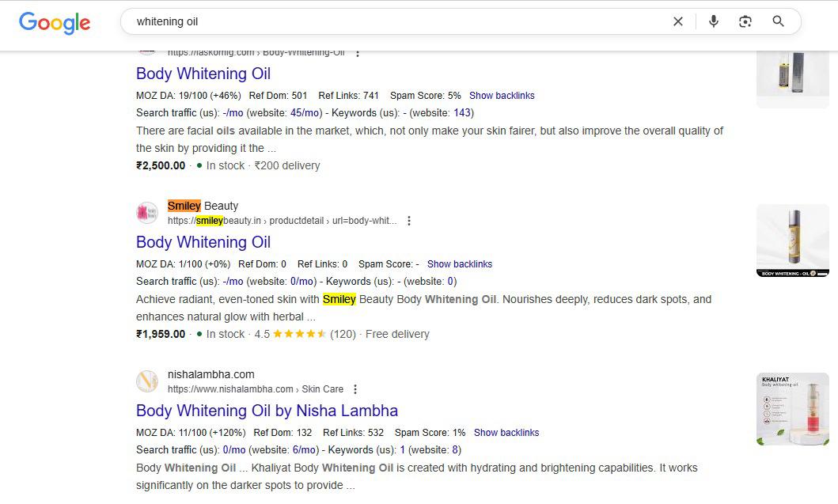Click 'Ref Dom: 132' metric text
The height and width of the screenshot is (504, 838).
pos(282,432)
